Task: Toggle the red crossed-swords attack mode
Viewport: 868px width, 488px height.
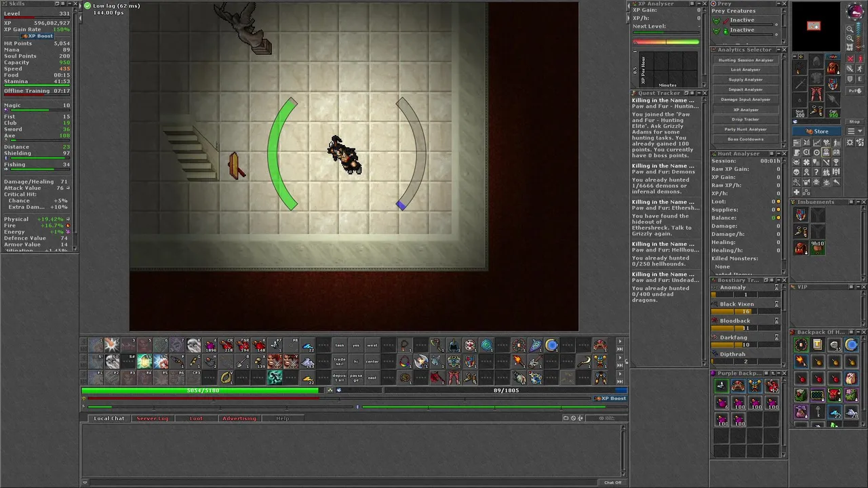Action: coord(850,58)
